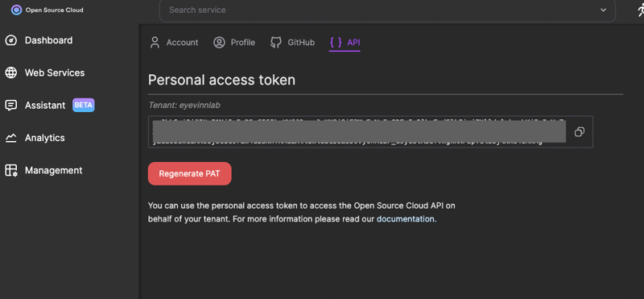Switch to the Account tab

[174, 43]
